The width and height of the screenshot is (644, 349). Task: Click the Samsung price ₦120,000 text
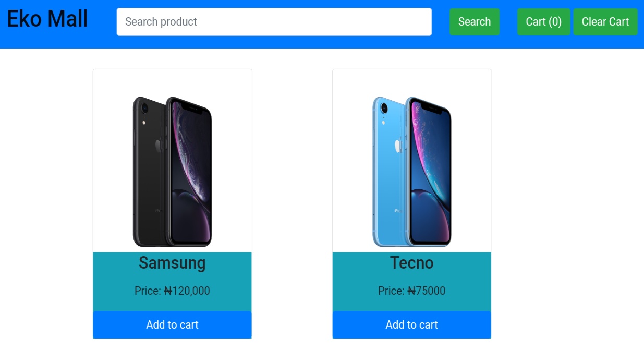[x=172, y=291]
